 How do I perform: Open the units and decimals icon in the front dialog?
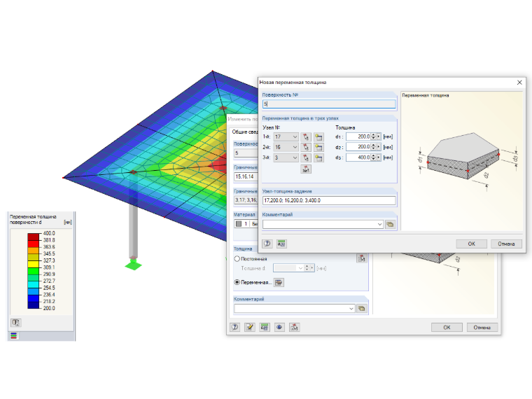(x=281, y=244)
